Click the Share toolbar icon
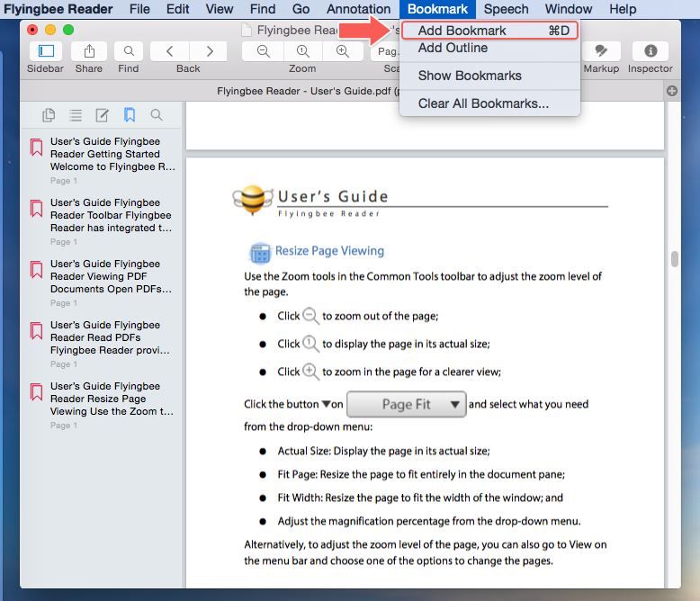This screenshot has height=601, width=700. click(x=89, y=51)
